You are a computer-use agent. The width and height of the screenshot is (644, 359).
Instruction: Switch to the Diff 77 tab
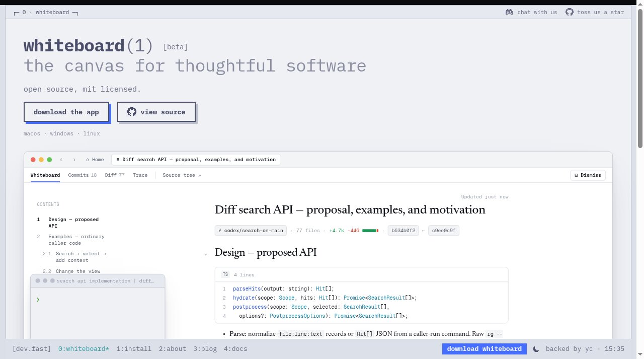(115, 175)
